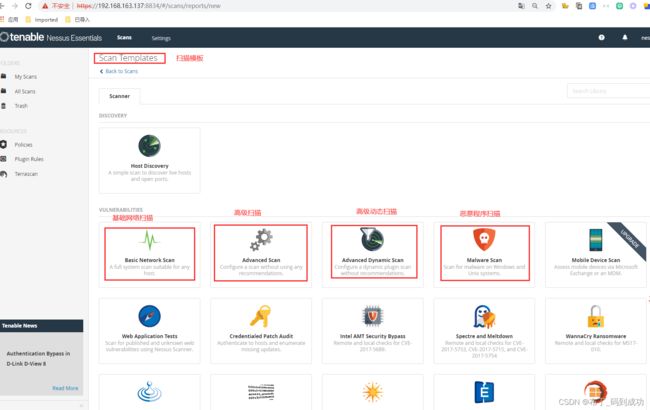Go to the Scans menu in header

pos(124,37)
